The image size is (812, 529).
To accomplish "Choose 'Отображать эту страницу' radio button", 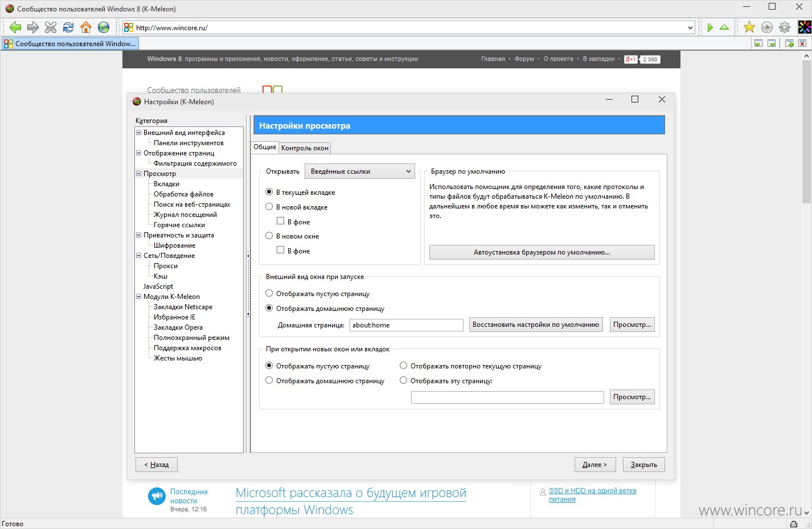I will click(x=404, y=380).
